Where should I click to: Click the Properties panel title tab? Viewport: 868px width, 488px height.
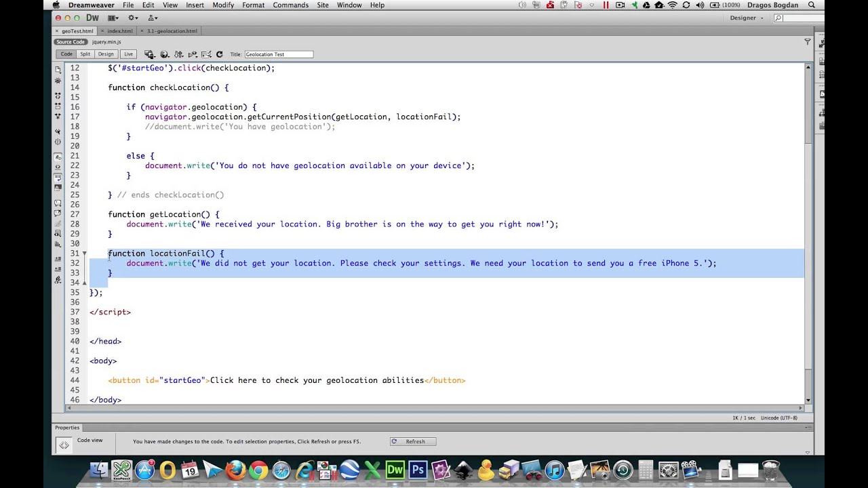(x=68, y=428)
